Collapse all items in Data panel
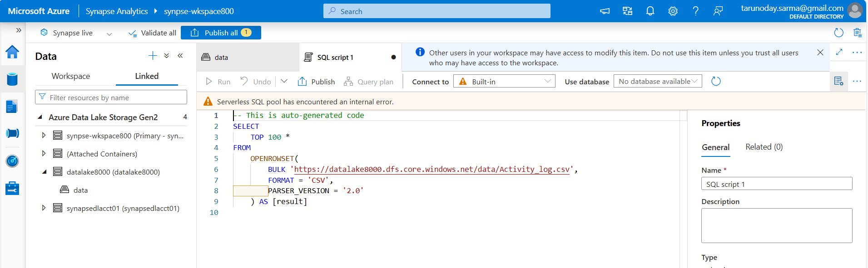The image size is (868, 268). point(167,56)
